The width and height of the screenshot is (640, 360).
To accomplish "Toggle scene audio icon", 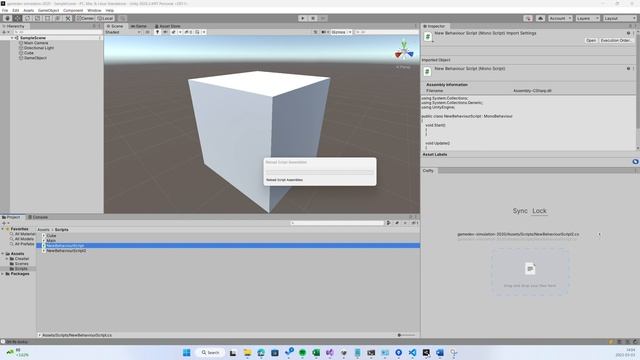I will point(165,32).
